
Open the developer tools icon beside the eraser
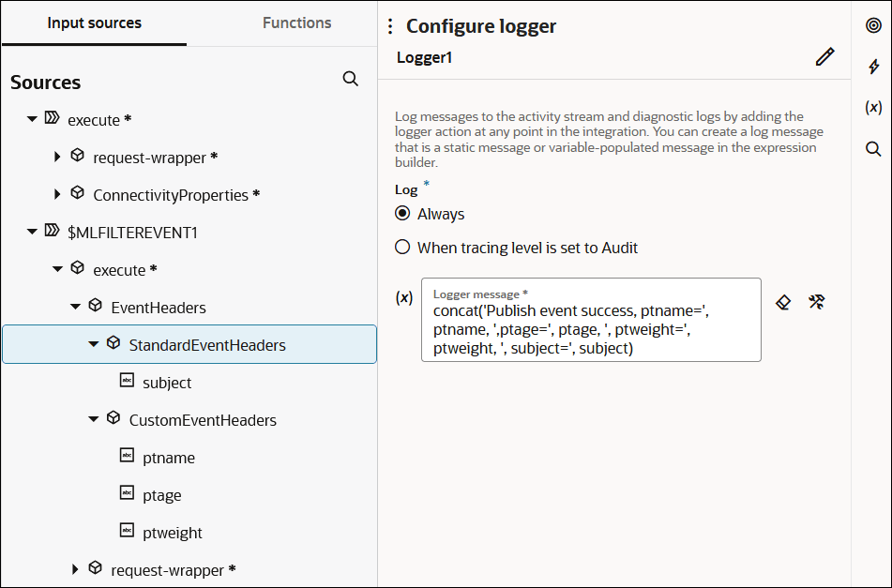pyautogui.click(x=816, y=302)
